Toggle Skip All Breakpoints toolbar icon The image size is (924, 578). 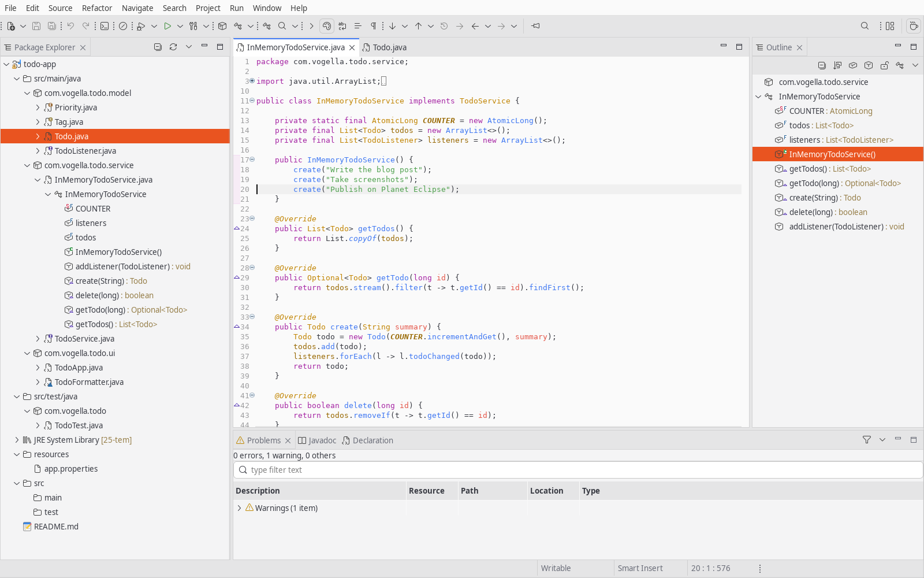pyautogui.click(x=123, y=26)
